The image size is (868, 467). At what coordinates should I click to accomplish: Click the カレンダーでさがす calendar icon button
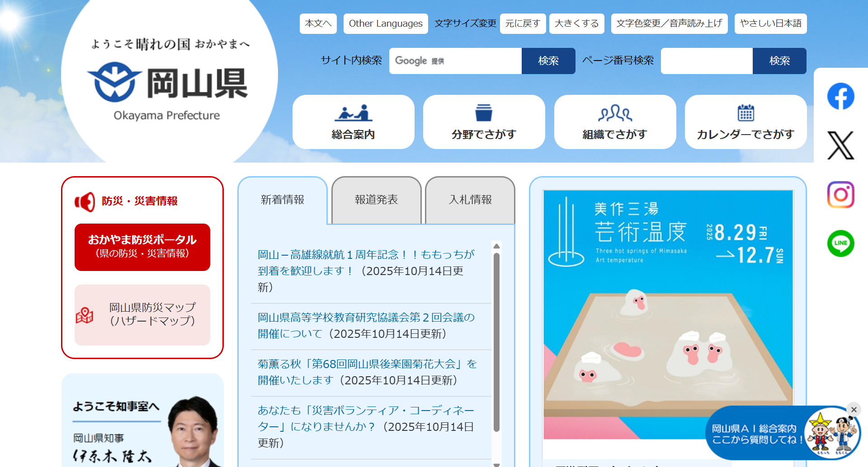[745, 122]
